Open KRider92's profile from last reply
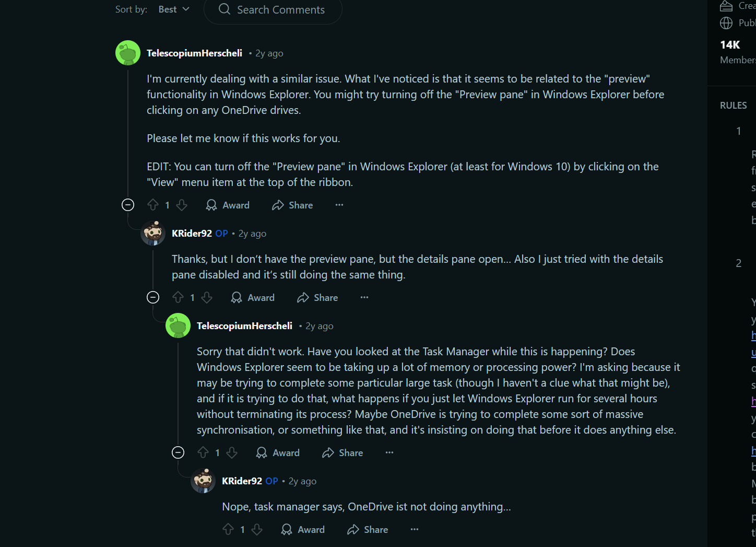756x547 pixels. (x=242, y=481)
